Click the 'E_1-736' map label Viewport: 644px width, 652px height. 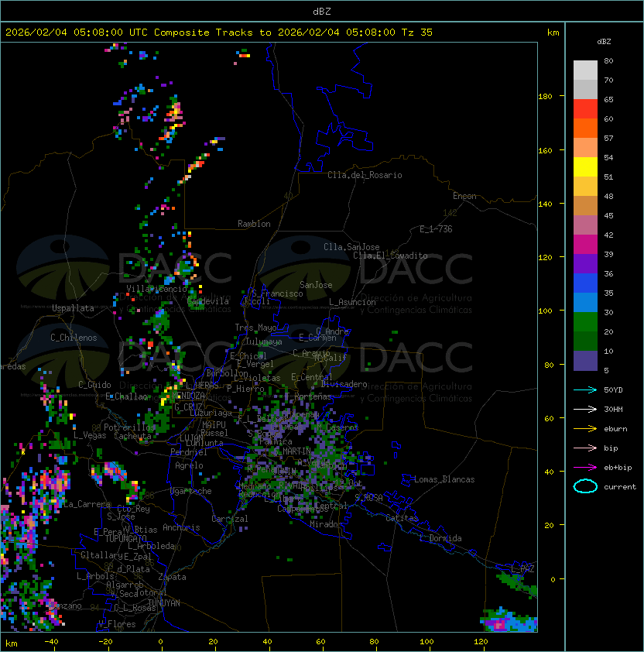436,229
